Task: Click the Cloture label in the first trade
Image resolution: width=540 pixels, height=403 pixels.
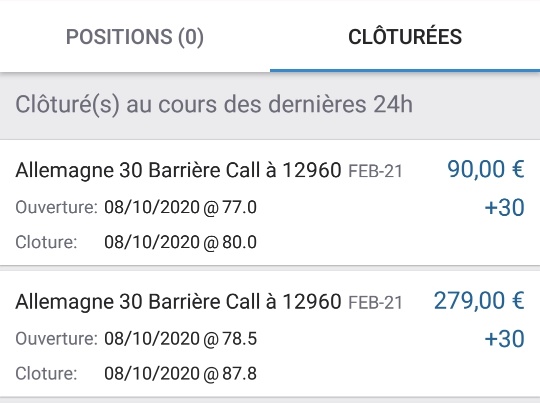Action: pos(46,242)
